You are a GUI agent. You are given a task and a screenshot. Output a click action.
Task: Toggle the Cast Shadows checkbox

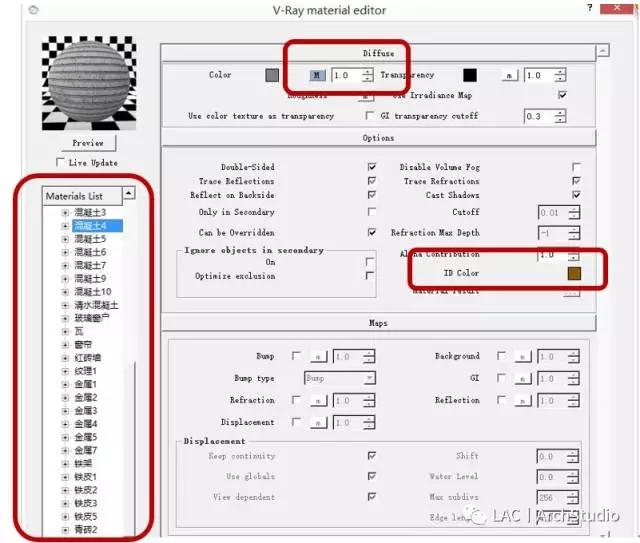point(576,194)
